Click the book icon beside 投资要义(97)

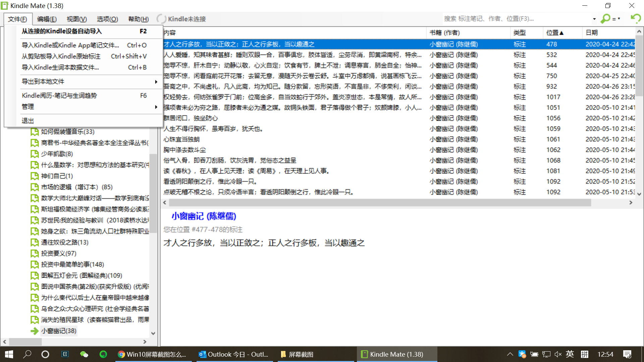34,253
